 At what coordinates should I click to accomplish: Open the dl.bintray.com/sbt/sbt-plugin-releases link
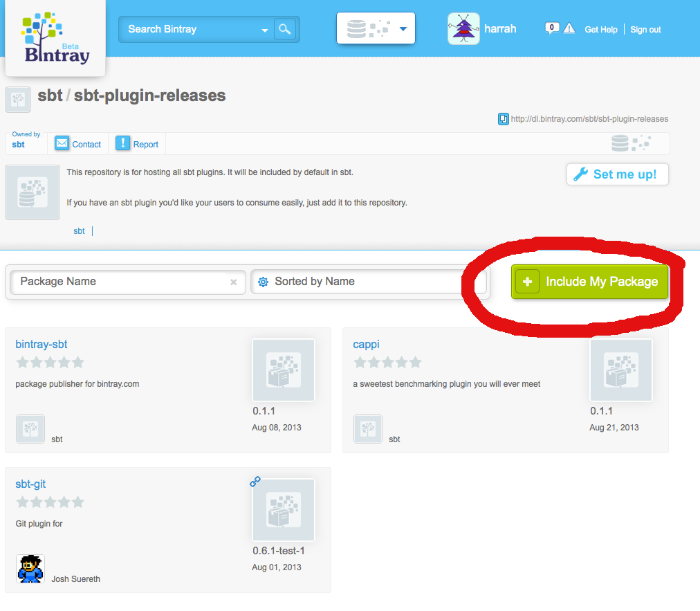point(589,119)
